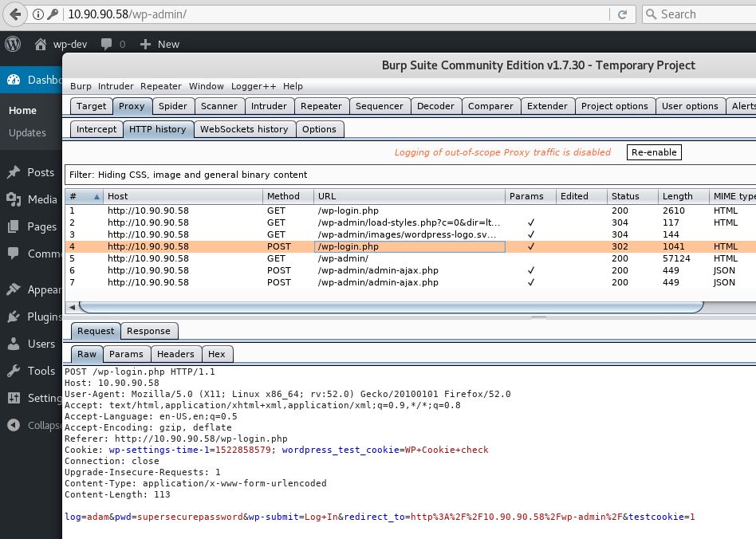Switch to the Target tab
The height and width of the screenshot is (539, 756).
(x=91, y=106)
